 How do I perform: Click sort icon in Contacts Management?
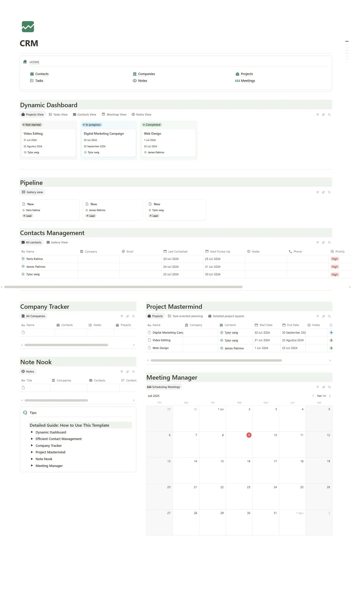(x=323, y=242)
